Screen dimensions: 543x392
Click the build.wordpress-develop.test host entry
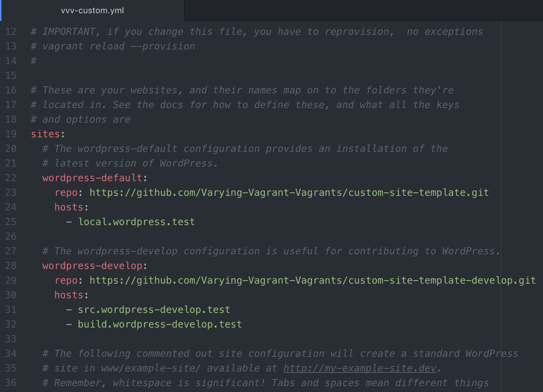(159, 324)
